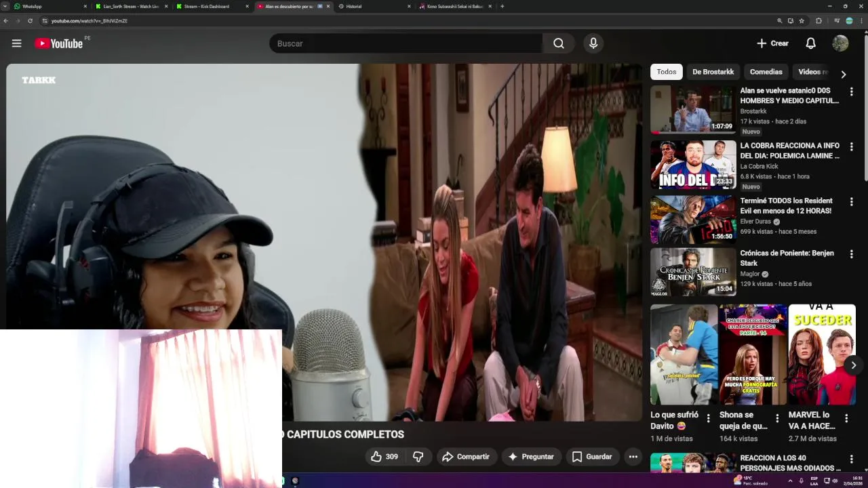Open options for REACCION A LOS 40 video
868x488 pixels.
(851, 459)
